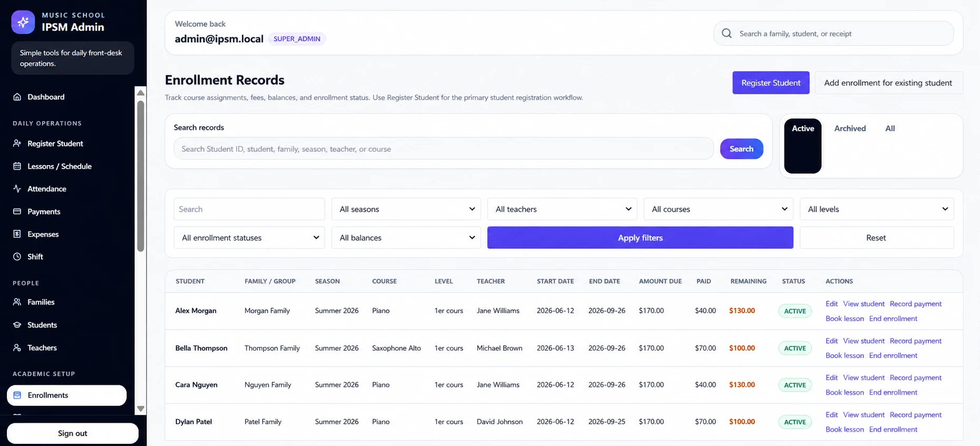Click the Dashboard home icon in sidebar
Image resolution: width=980 pixels, height=446 pixels.
pyautogui.click(x=17, y=97)
